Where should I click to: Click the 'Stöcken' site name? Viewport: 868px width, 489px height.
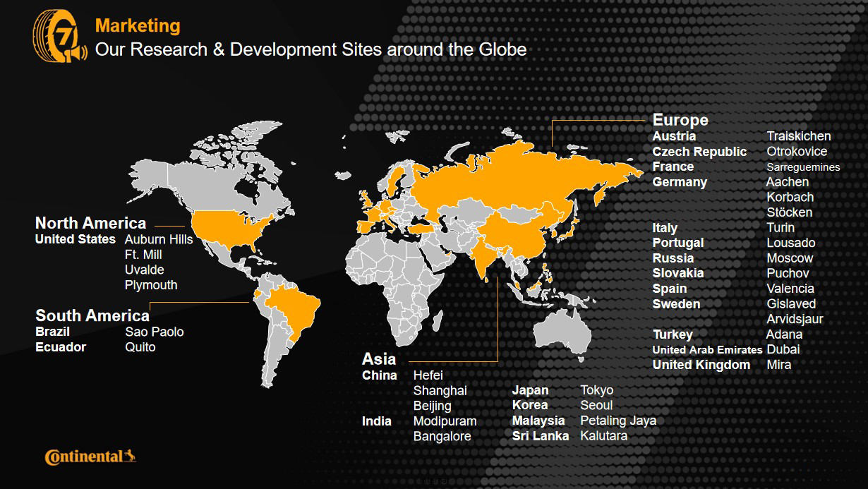coord(790,212)
